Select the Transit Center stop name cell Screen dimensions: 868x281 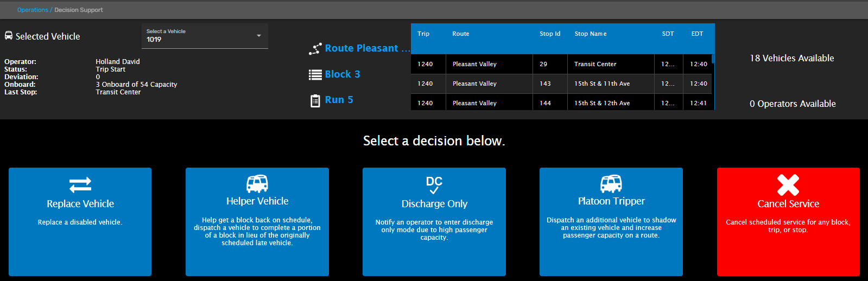pos(611,64)
